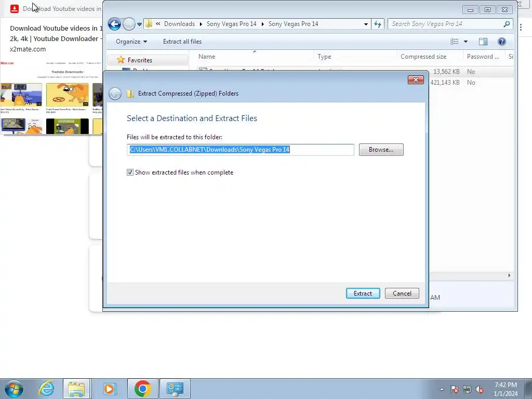The height and width of the screenshot is (399, 532).
Task: Open the control panel taskbar icon
Action: tap(175, 389)
